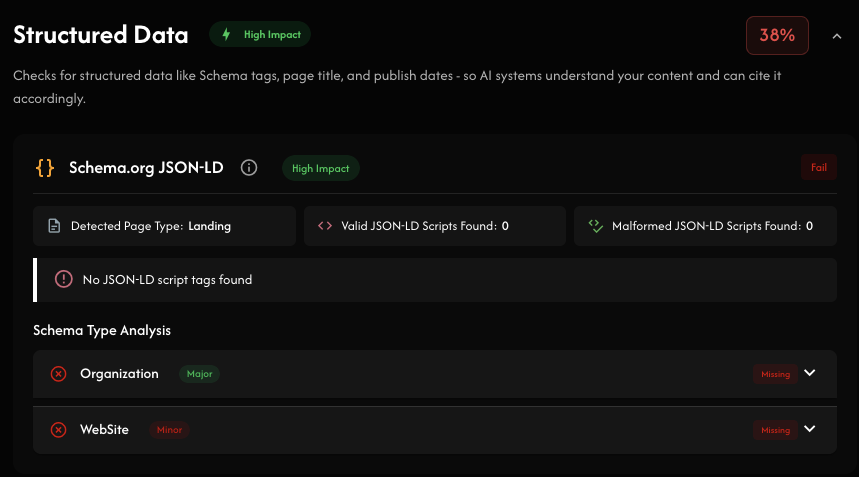859x477 pixels.
Task: Click the Malformed JSON-LD Scripts icon
Action: [595, 226]
